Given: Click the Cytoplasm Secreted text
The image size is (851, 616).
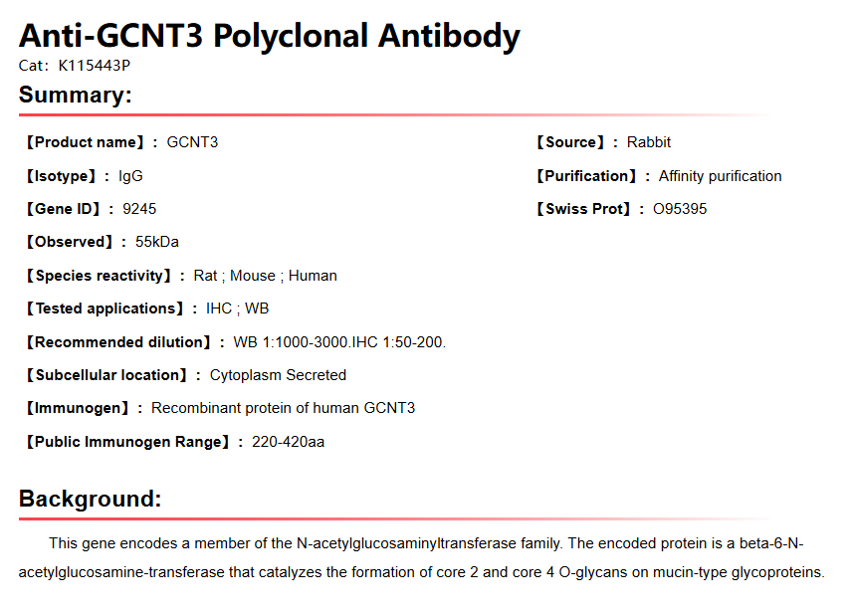Looking at the screenshot, I should click(278, 375).
